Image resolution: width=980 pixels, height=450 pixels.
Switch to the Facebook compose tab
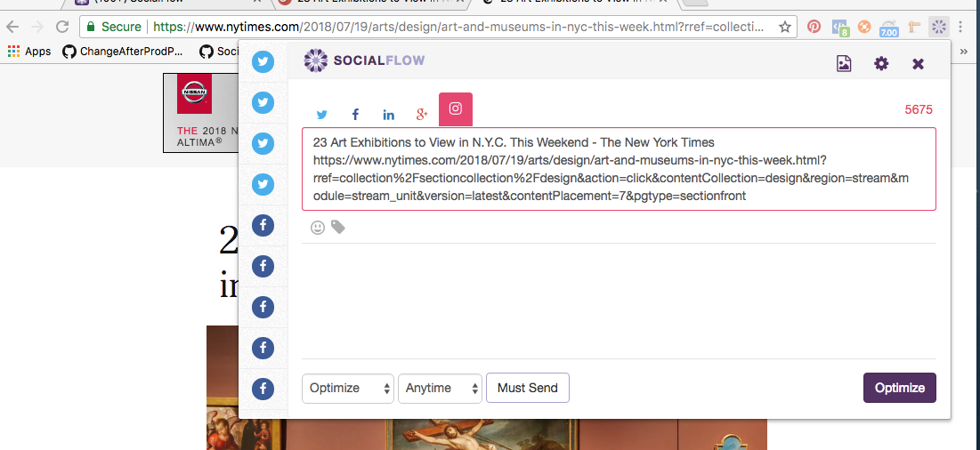pos(355,114)
